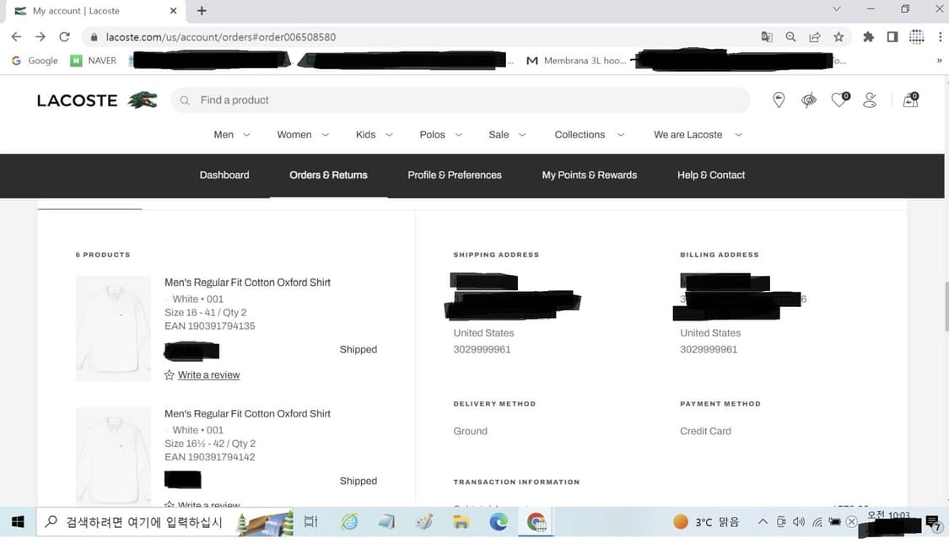
Task: Open the shopping bag icon
Action: [911, 100]
